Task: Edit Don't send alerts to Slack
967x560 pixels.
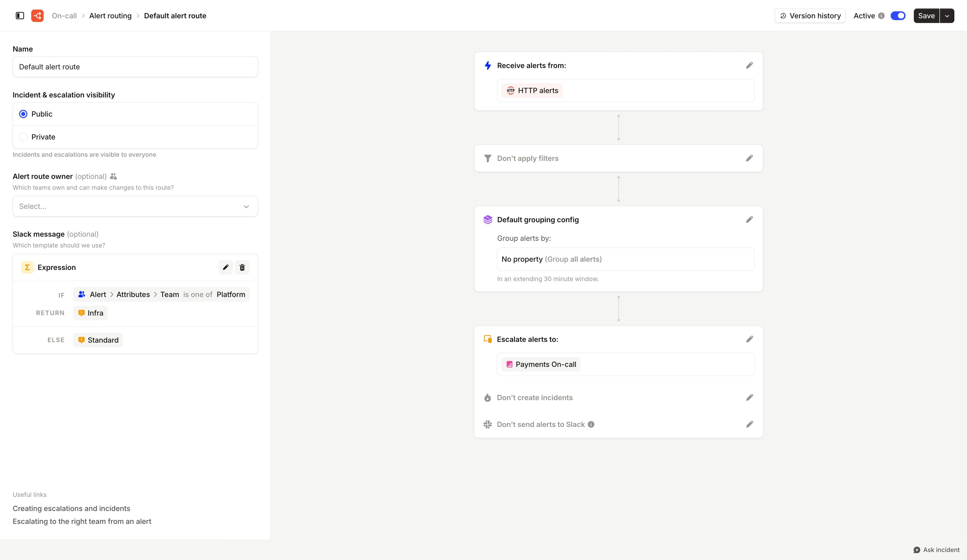Action: click(750, 425)
